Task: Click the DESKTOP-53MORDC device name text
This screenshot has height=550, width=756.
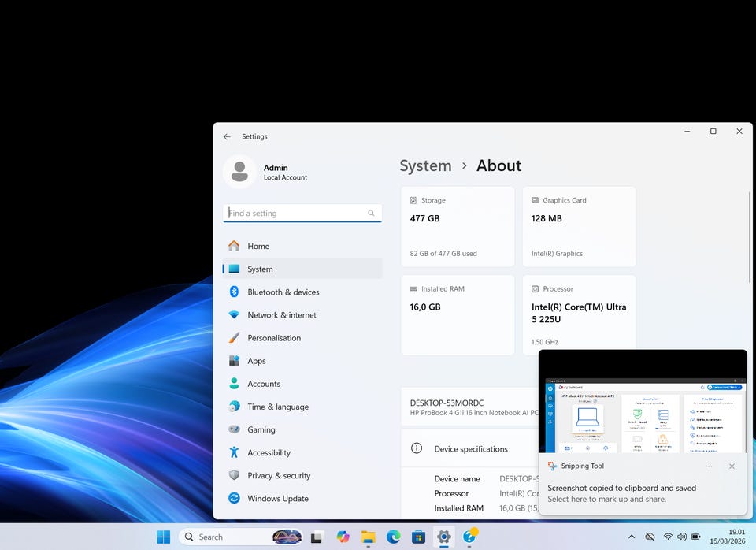Action: (447, 403)
